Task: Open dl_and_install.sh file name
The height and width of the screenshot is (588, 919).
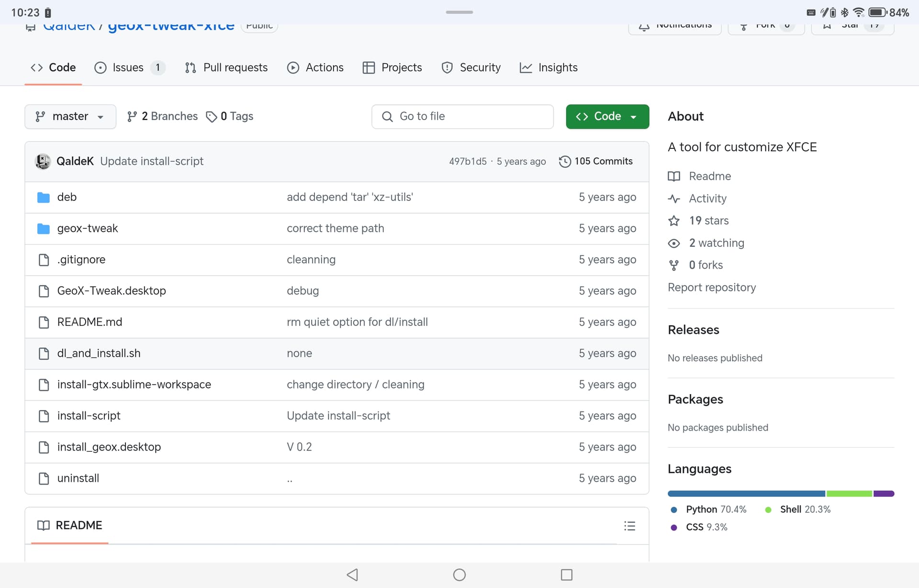Action: [99, 353]
